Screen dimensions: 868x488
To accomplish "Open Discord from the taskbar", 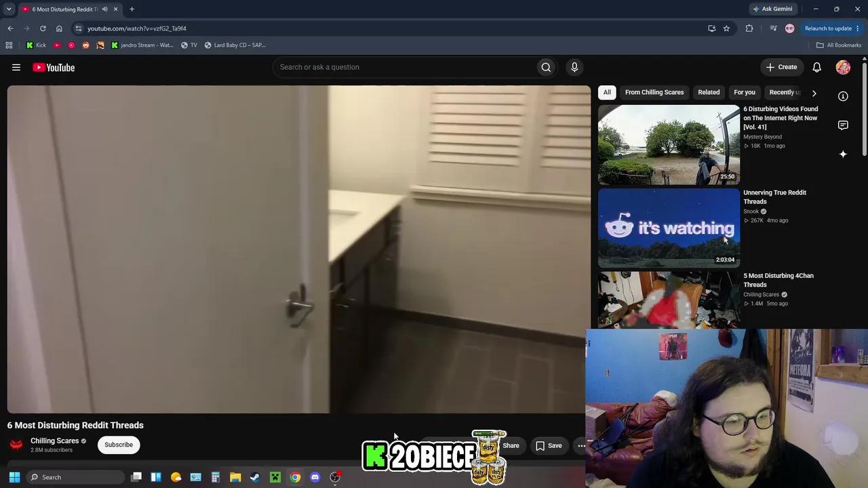I will (315, 477).
